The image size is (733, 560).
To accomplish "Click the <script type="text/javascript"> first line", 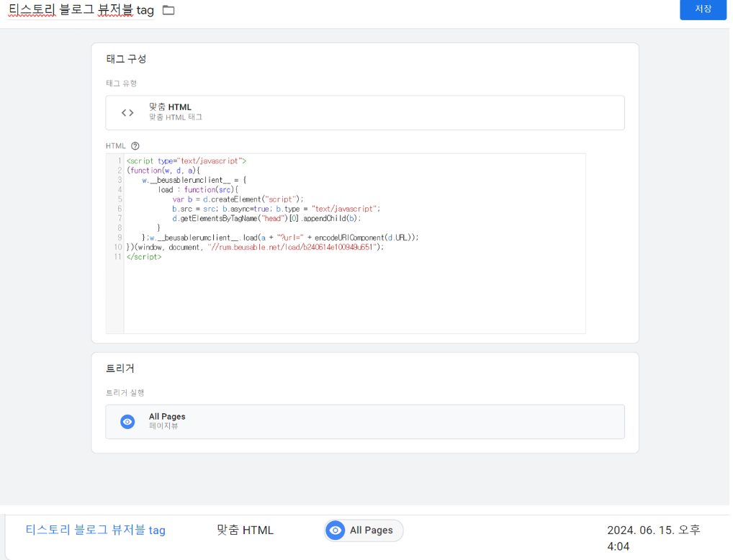I will click(186, 161).
